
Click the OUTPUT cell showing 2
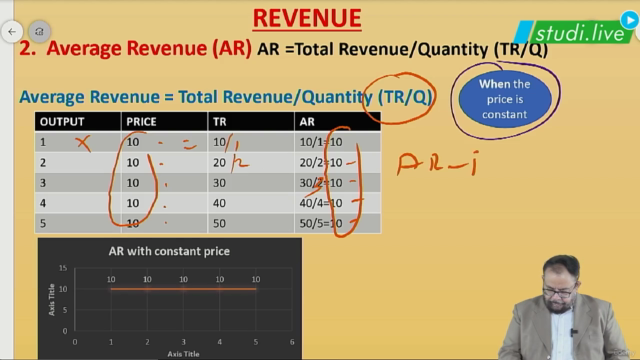pos(78,162)
